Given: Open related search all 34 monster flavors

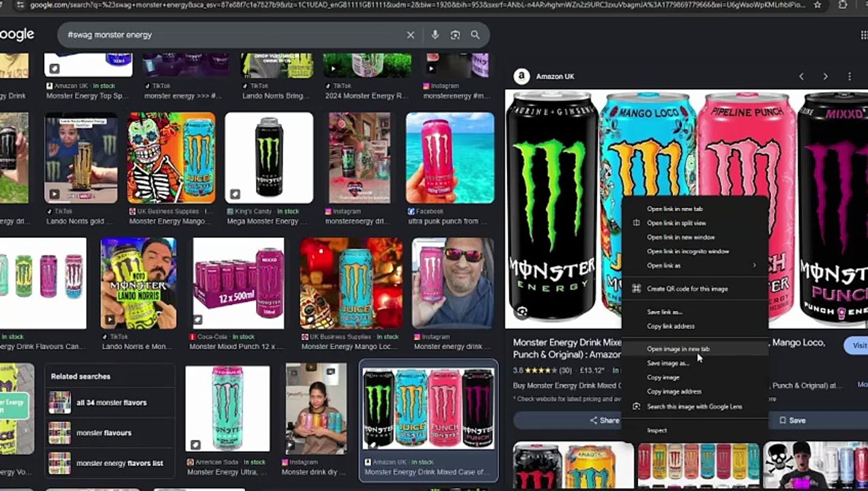Looking at the screenshot, I should click(110, 402).
